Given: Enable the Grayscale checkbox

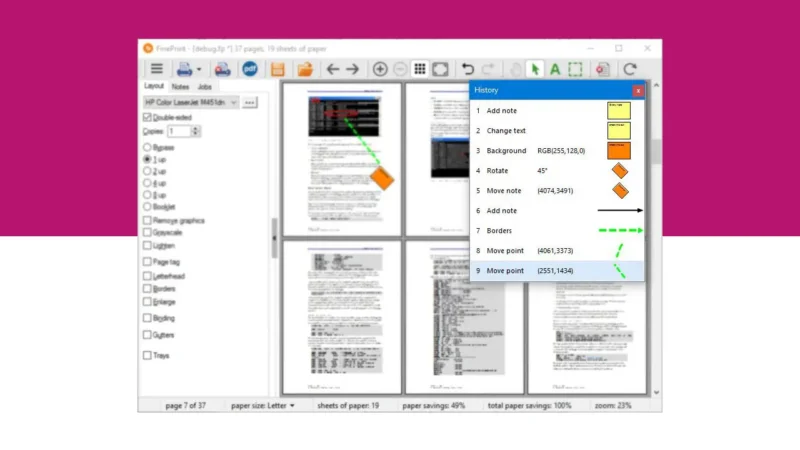Looking at the screenshot, I should [148, 232].
